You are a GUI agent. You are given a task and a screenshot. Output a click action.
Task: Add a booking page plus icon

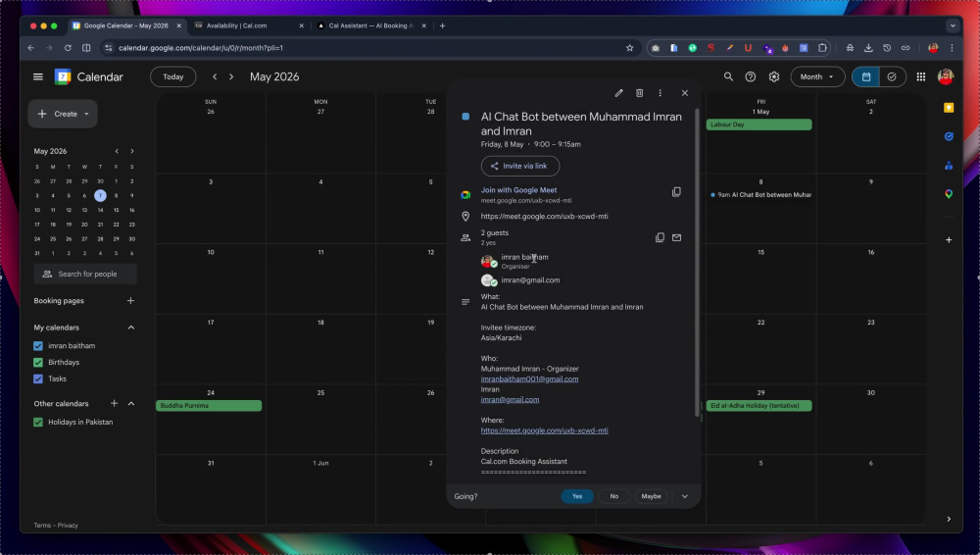point(130,301)
